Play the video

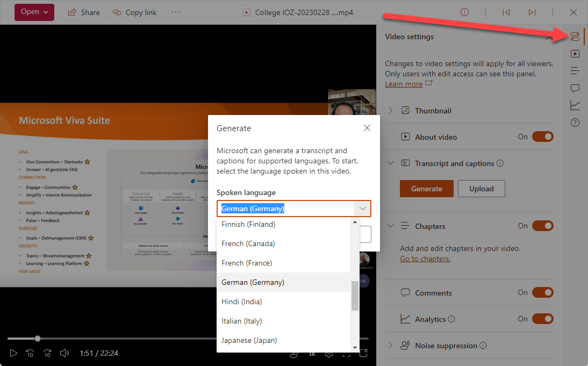point(13,353)
